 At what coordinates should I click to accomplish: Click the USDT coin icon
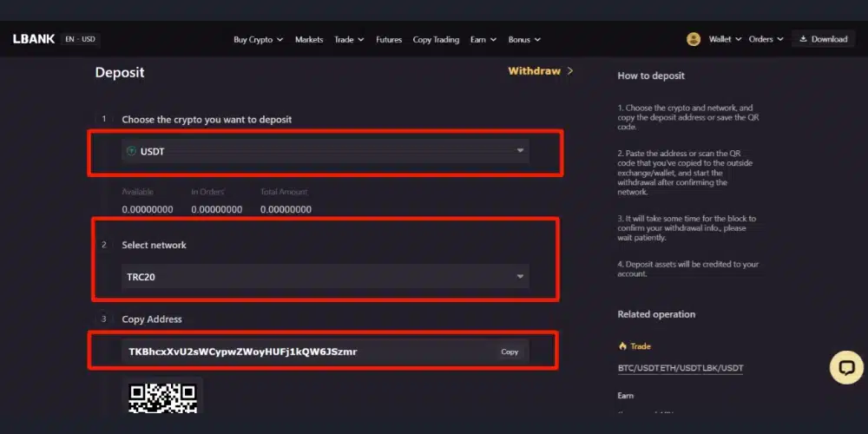pyautogui.click(x=131, y=151)
